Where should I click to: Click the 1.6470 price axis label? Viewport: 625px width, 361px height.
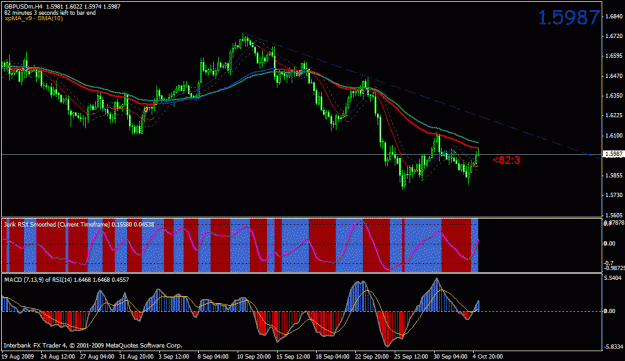pos(614,76)
